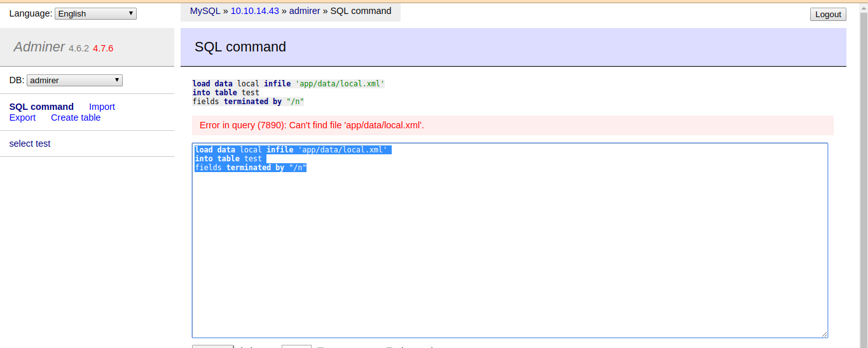Viewport: 868px width, 348px height.
Task: Navigate to admirer database breadcrumb
Action: pyautogui.click(x=305, y=11)
